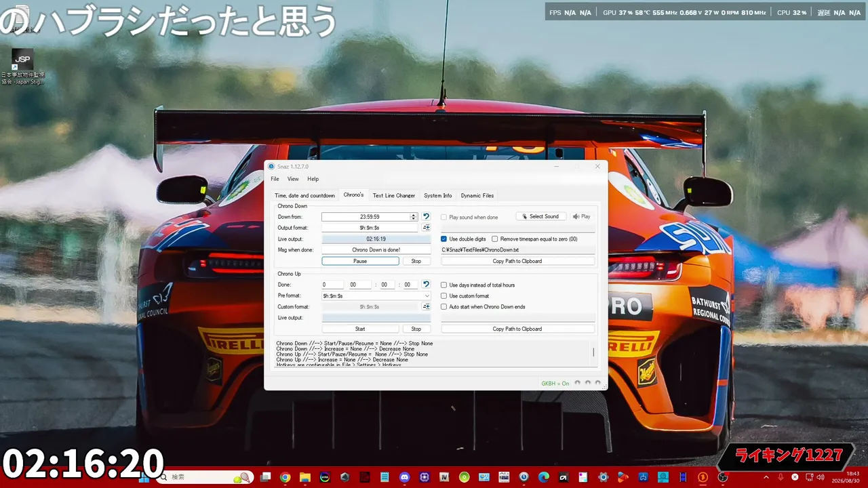Click the ChronoDown.txt file path text

(480, 250)
